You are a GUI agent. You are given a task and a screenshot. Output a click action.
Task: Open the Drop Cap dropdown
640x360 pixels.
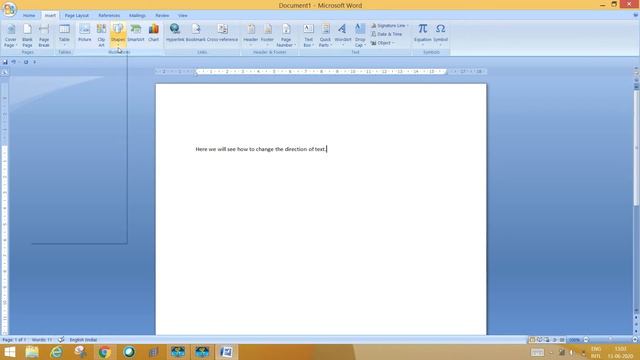point(360,36)
